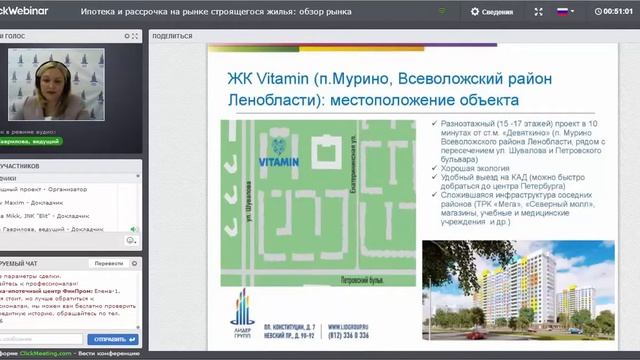Open the Russian flag language dropdown
The image size is (640, 360).
click(x=565, y=11)
